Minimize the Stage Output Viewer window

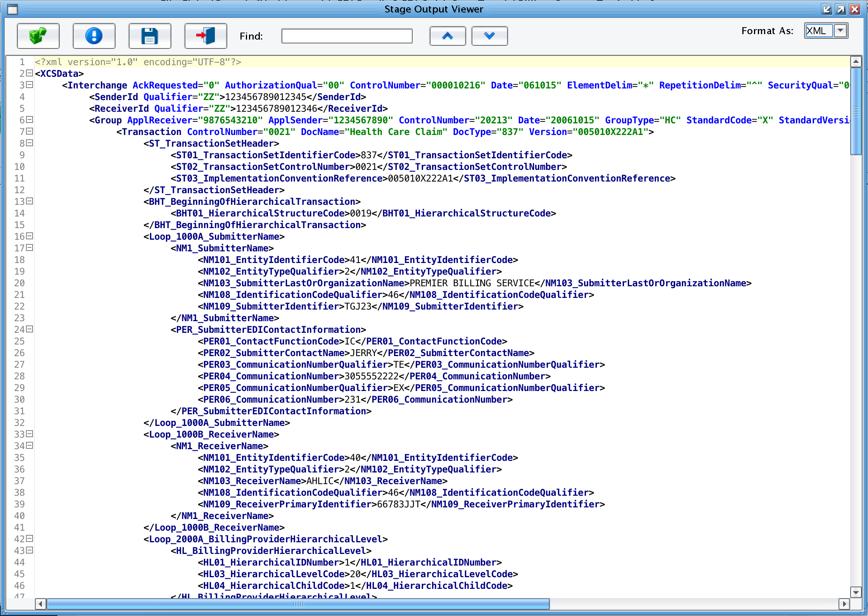tap(827, 9)
